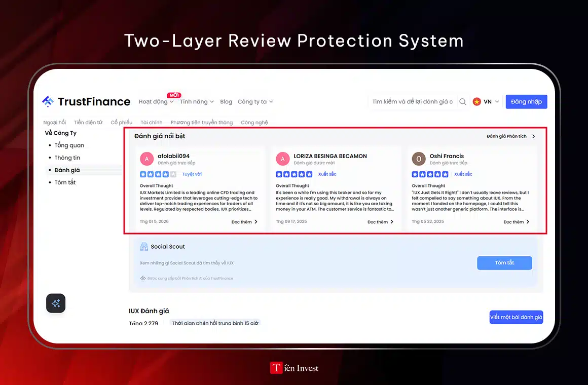The image size is (588, 385).
Task: Click the TrustFinance logo icon
Action: pos(48,101)
